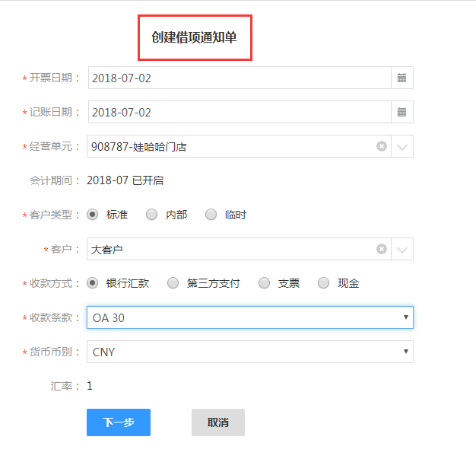Click the 会计期间 label
Image resolution: width=476 pixels, height=459 pixels.
pyautogui.click(x=55, y=180)
